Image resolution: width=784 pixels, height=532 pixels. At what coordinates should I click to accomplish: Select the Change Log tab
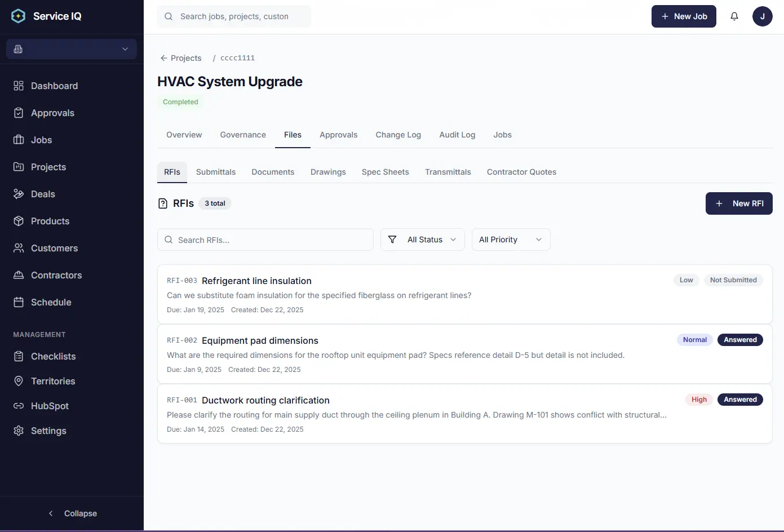[398, 135]
